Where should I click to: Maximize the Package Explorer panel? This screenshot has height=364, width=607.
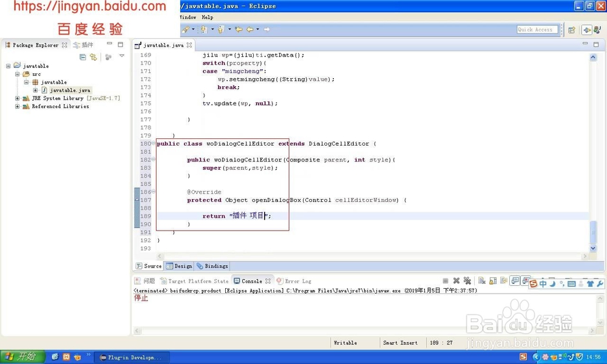click(120, 44)
